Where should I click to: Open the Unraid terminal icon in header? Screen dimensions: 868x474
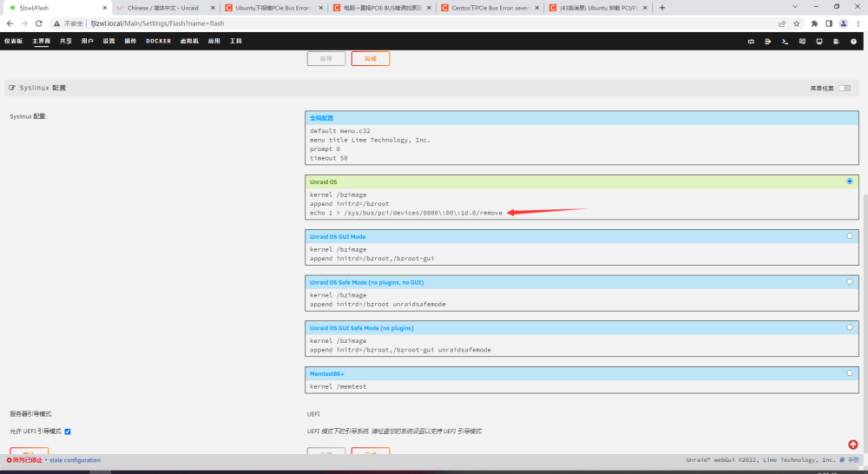[x=785, y=41]
